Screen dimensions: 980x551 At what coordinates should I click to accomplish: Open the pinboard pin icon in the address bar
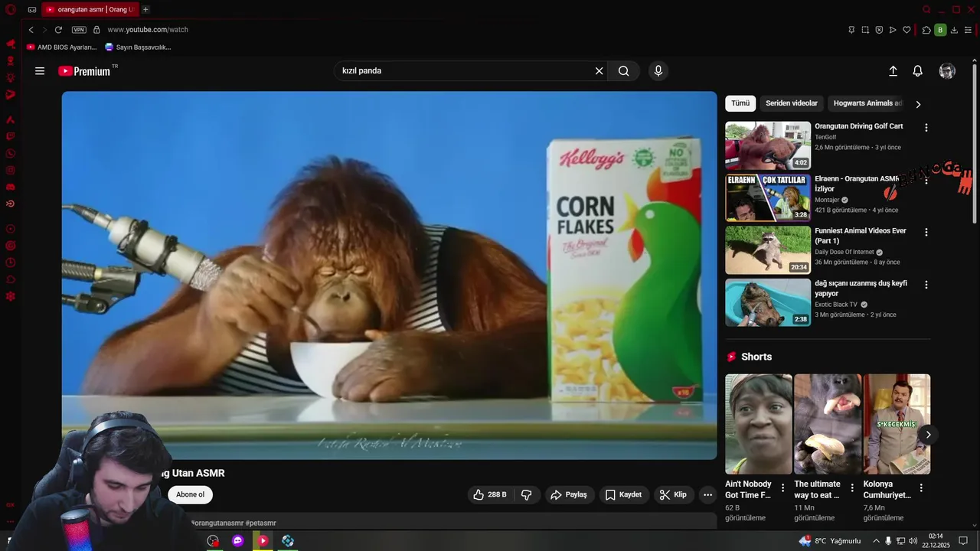point(851,30)
